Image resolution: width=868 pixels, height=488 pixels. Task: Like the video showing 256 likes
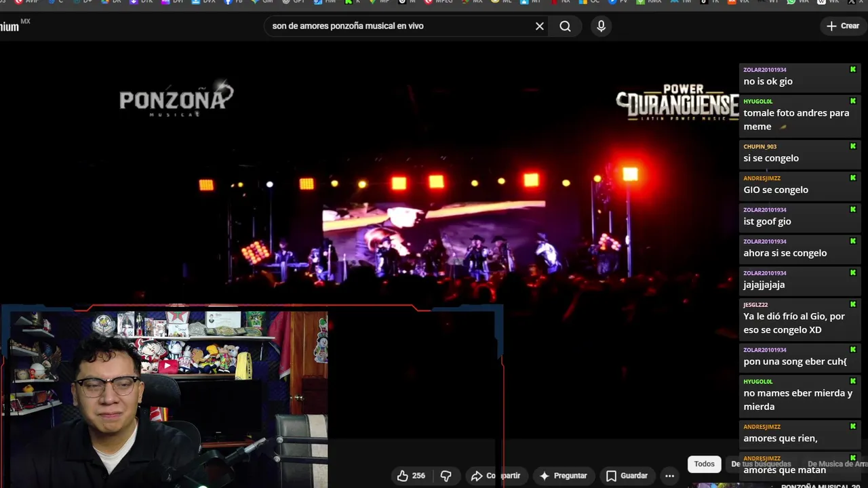coord(412,476)
